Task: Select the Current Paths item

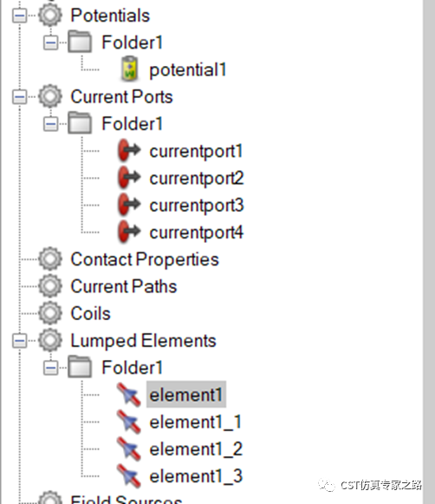Action: 124,286
